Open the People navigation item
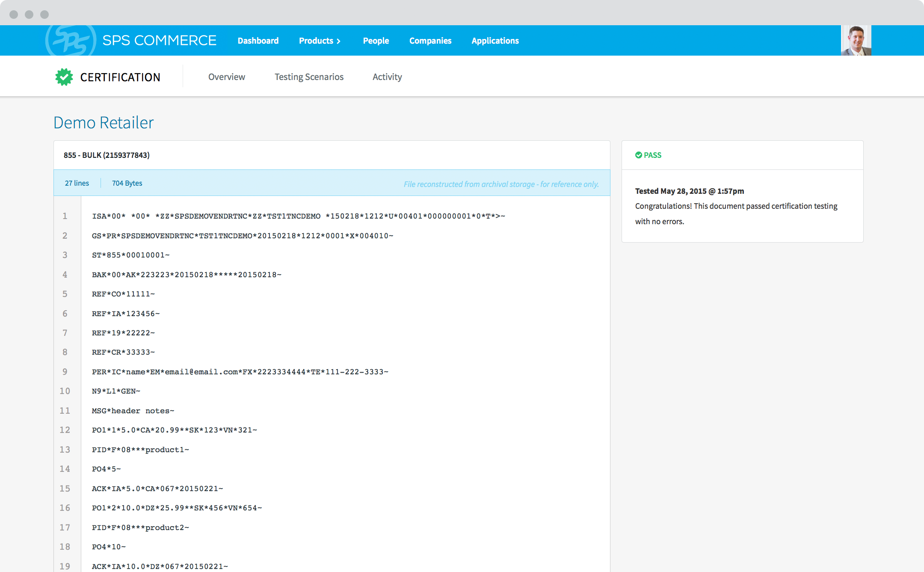This screenshot has width=924, height=572. coord(376,41)
